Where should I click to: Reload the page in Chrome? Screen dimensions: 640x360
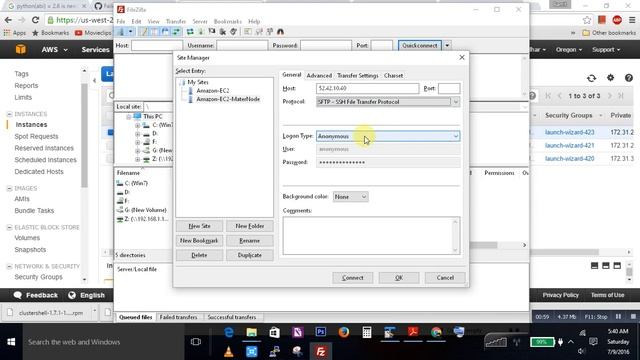tap(36, 20)
